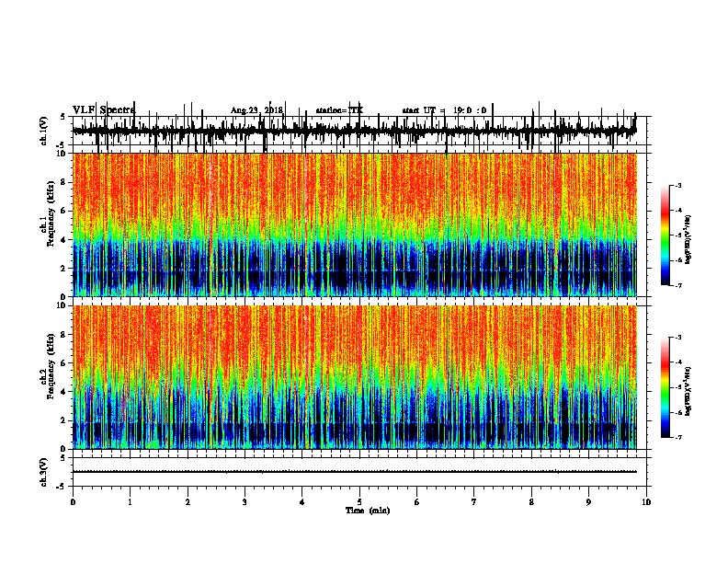Click the "ch.1(V)" waveform axis label
The height and width of the screenshot is (563, 728).
point(43,131)
